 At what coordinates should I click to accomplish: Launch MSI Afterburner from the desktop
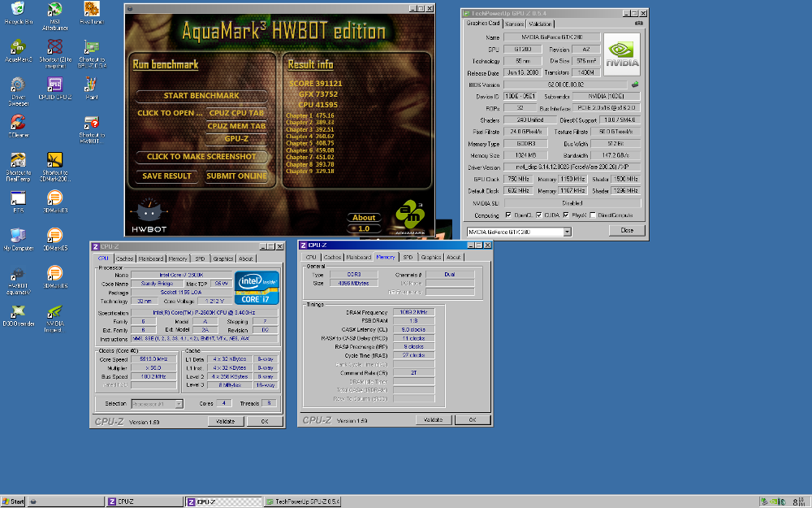(x=55, y=15)
